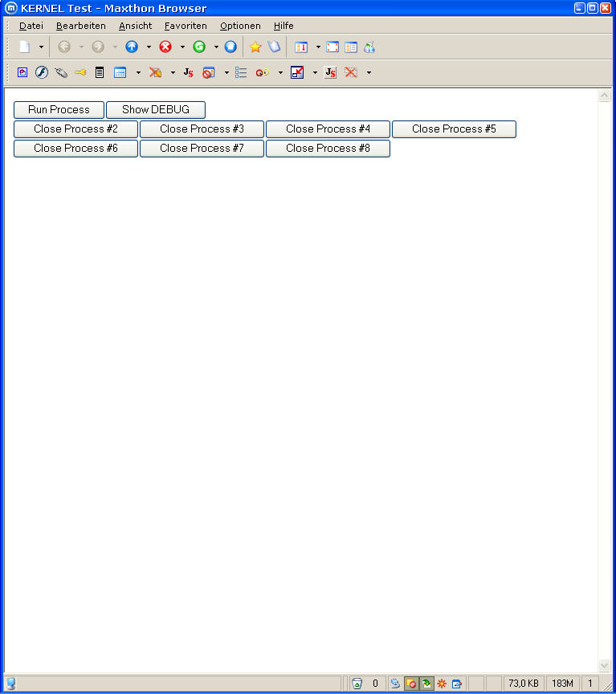Image resolution: width=616 pixels, height=694 pixels.
Task: Open the dropdown next to the red Stop icon
Action: pos(182,47)
